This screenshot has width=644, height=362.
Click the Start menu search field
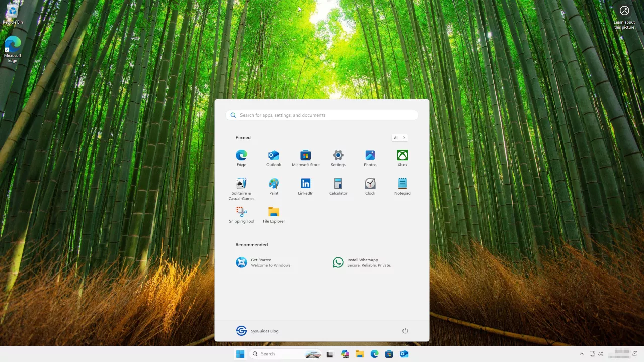322,115
